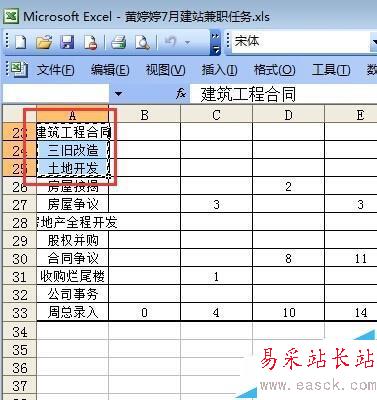377x400 pixels.
Task: Click cell containing 土地开发
Action: (72, 168)
